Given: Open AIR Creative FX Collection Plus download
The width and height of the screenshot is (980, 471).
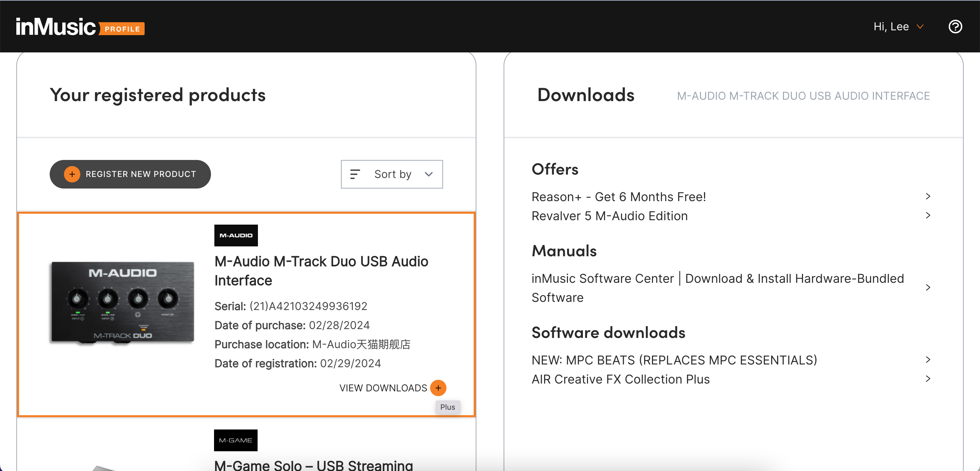Looking at the screenshot, I should [620, 379].
